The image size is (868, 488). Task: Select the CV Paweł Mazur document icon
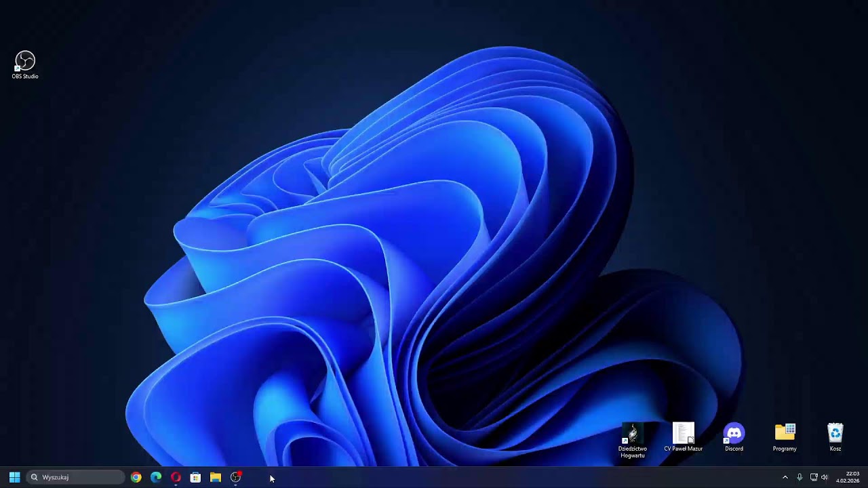(x=683, y=437)
